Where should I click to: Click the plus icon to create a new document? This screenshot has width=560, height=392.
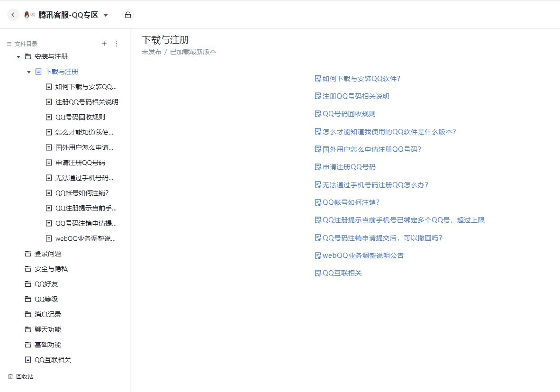pos(104,44)
